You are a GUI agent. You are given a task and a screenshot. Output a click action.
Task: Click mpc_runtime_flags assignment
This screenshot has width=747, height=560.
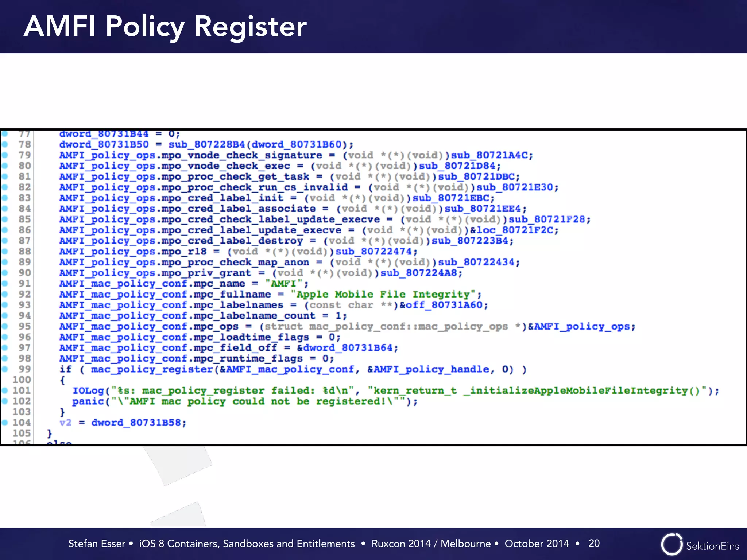pyautogui.click(x=197, y=359)
